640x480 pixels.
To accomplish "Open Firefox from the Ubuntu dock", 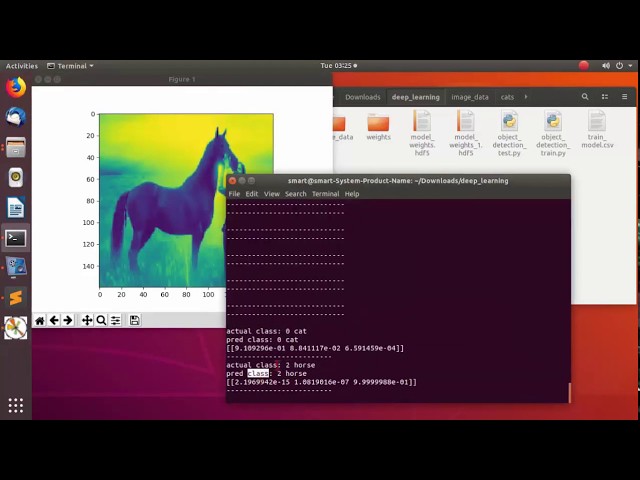I will point(16,87).
